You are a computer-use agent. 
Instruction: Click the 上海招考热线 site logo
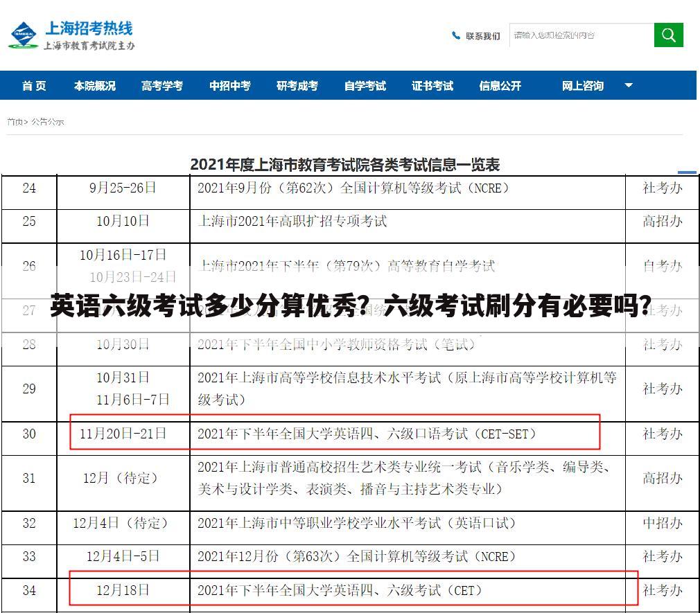click(x=71, y=35)
